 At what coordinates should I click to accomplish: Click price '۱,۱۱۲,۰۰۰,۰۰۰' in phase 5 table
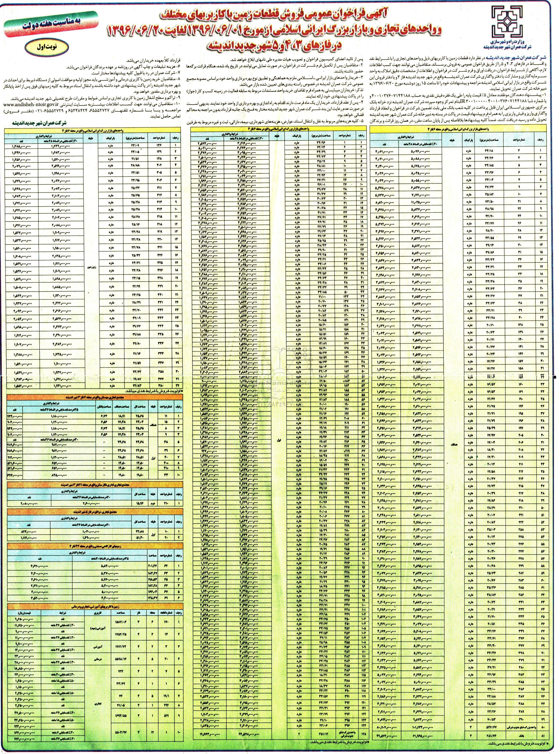pyautogui.click(x=29, y=538)
